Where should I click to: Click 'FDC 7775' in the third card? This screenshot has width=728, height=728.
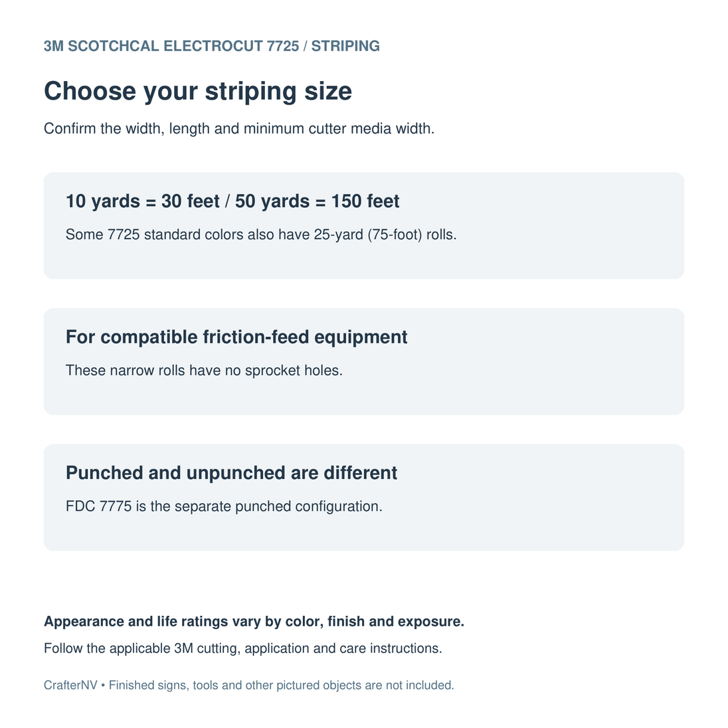99,506
